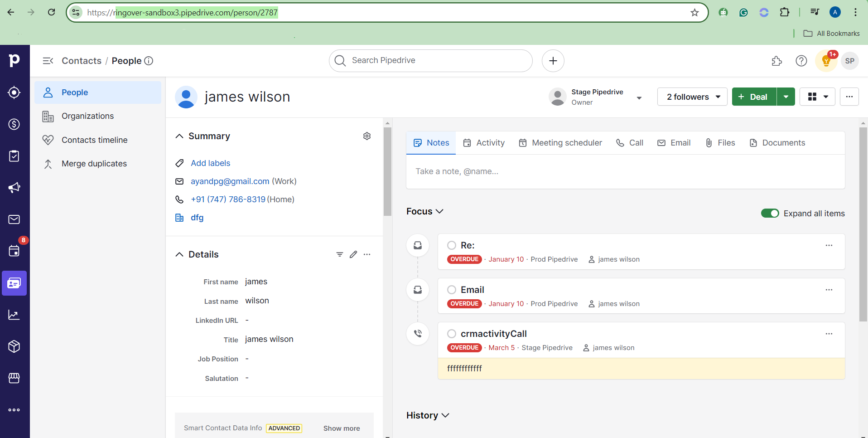Screen dimensions: 868x438
Task: Edit Details with pencil icon
Action: (353, 254)
